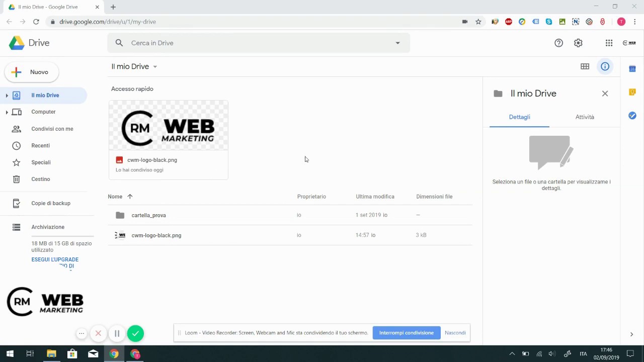Open cwm-logo-black.png quick access thumbnail
The width and height of the screenshot is (644, 362).
coord(168,140)
